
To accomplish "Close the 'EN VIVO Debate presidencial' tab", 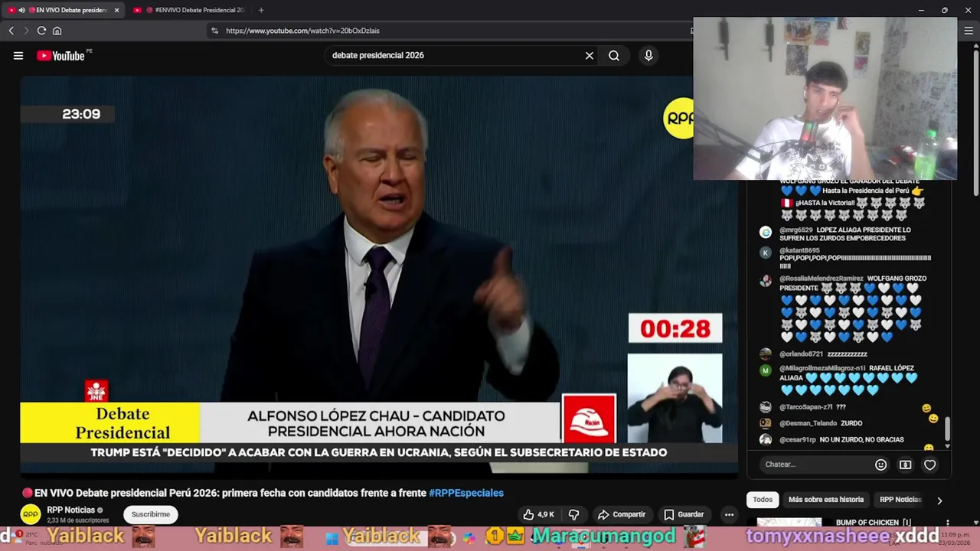I will pos(116,10).
